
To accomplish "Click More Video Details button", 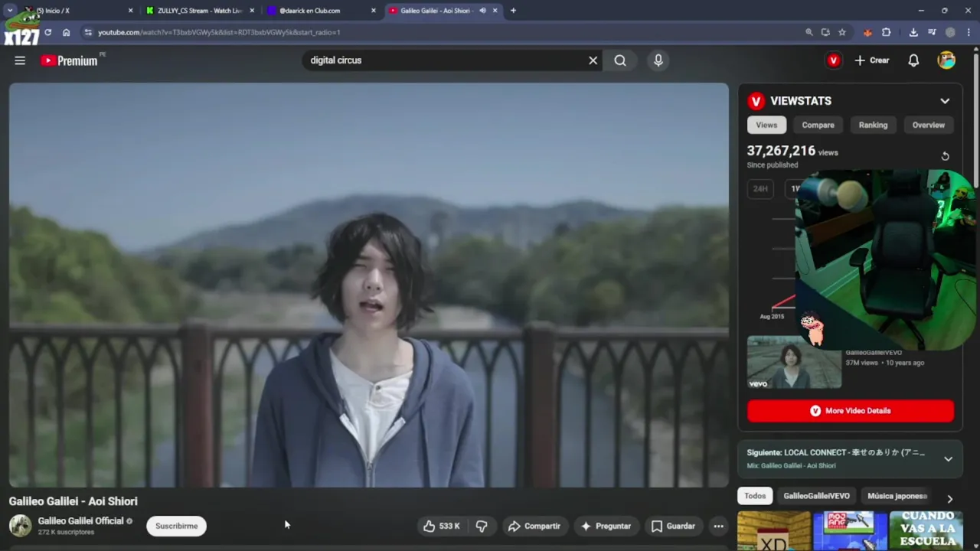I will (x=851, y=411).
